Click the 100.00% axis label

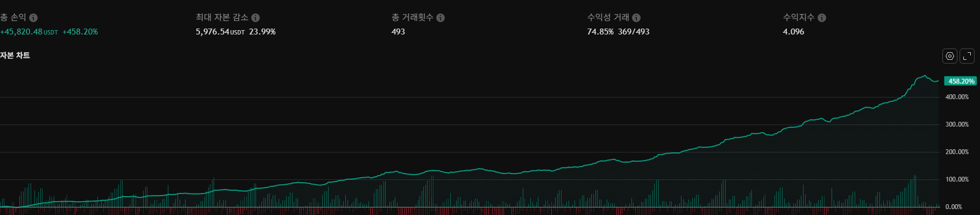[957, 179]
